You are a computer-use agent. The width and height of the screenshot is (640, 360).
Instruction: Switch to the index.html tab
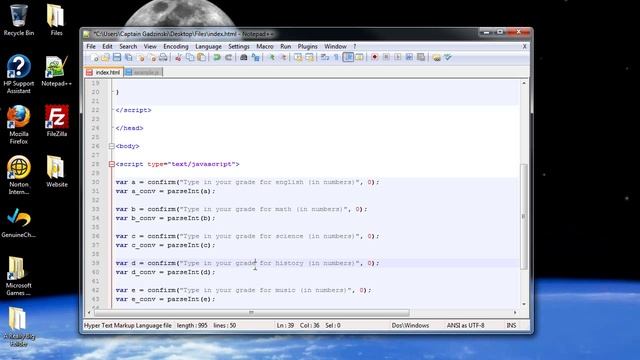click(104, 72)
